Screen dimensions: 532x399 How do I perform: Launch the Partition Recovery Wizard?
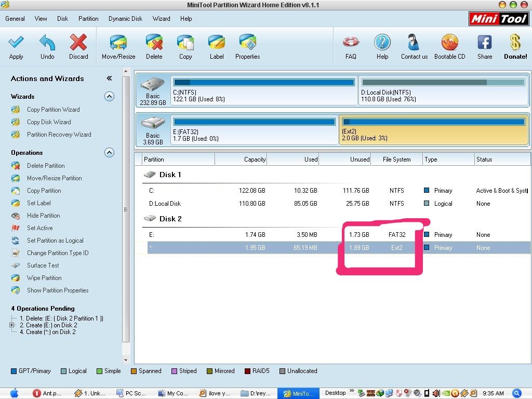point(59,135)
